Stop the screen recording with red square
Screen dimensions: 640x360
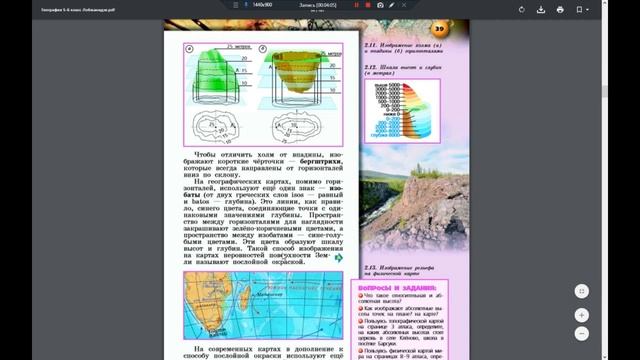click(368, 5)
